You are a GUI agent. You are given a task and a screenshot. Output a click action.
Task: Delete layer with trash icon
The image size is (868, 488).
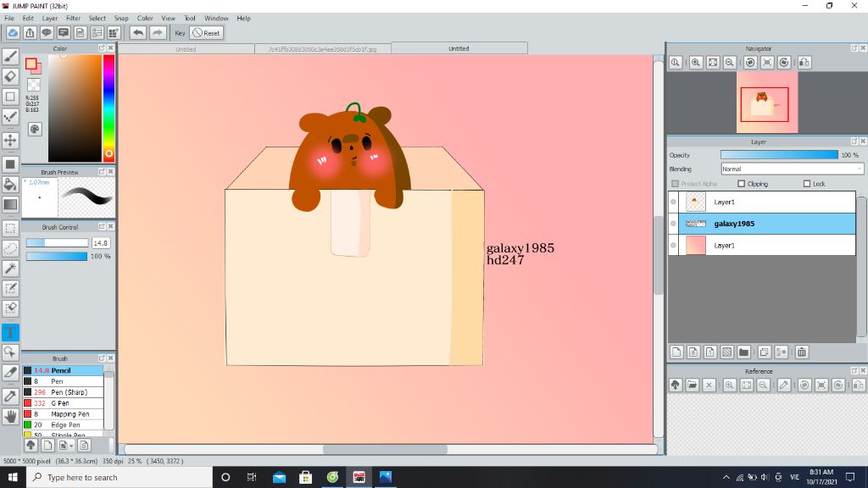pos(802,352)
